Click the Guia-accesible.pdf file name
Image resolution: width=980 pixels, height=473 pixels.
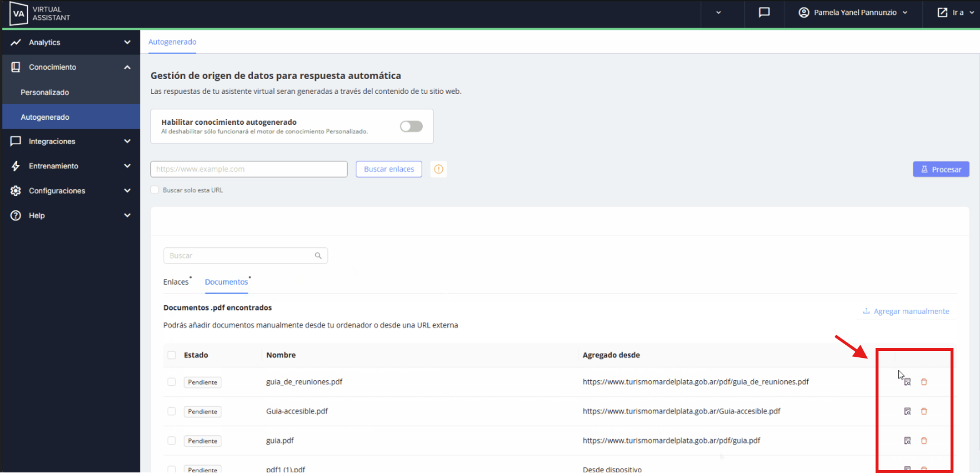pos(297,411)
